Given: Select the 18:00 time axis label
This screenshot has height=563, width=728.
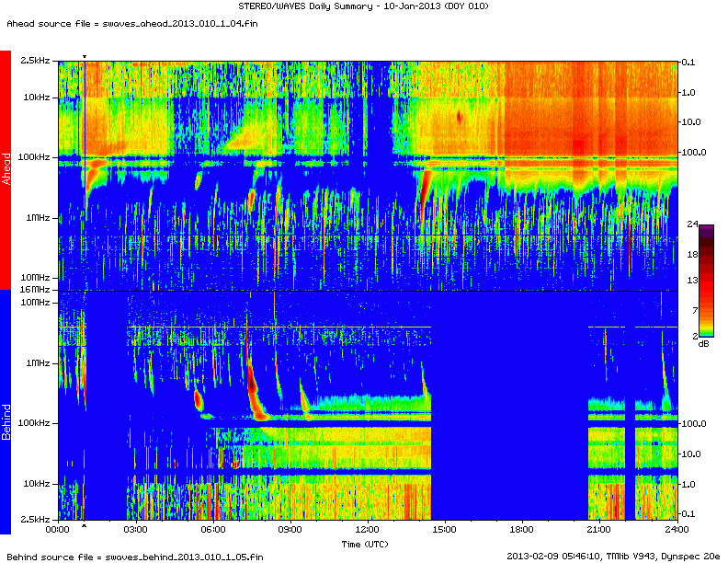Looking at the screenshot, I should click(522, 529).
